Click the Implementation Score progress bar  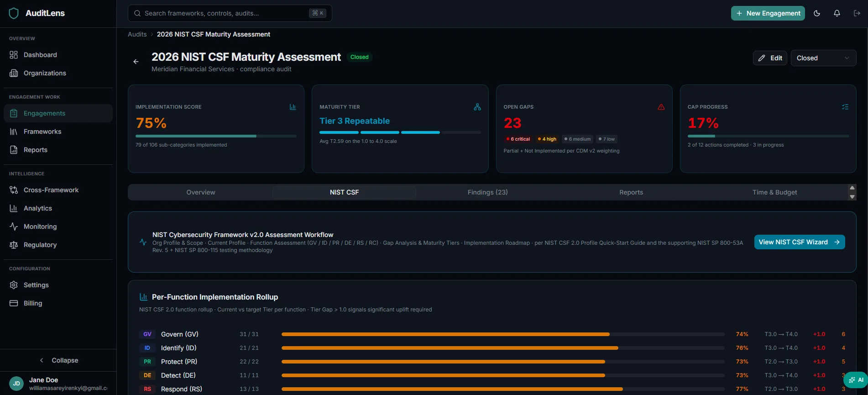point(216,136)
